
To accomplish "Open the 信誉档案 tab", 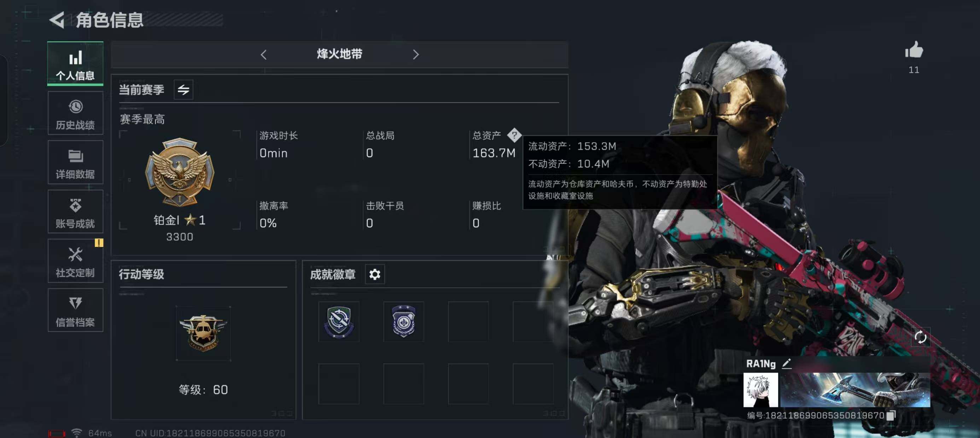I will [x=75, y=310].
